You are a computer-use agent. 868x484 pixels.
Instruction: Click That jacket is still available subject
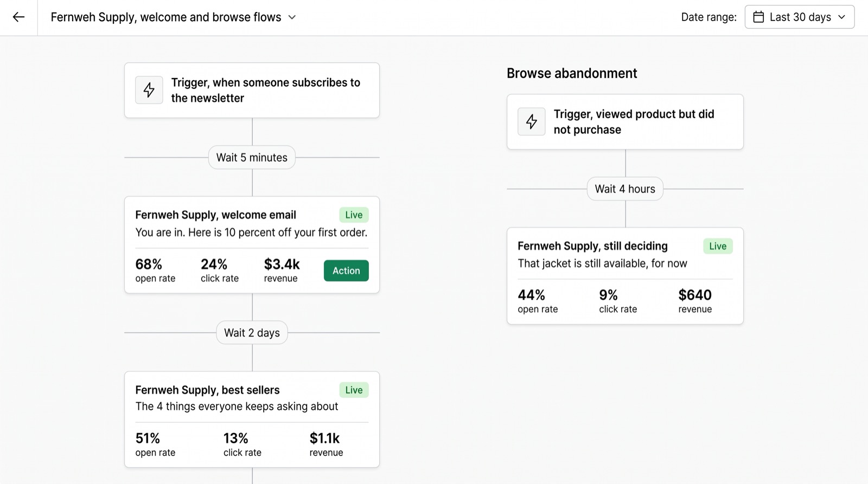click(x=602, y=263)
